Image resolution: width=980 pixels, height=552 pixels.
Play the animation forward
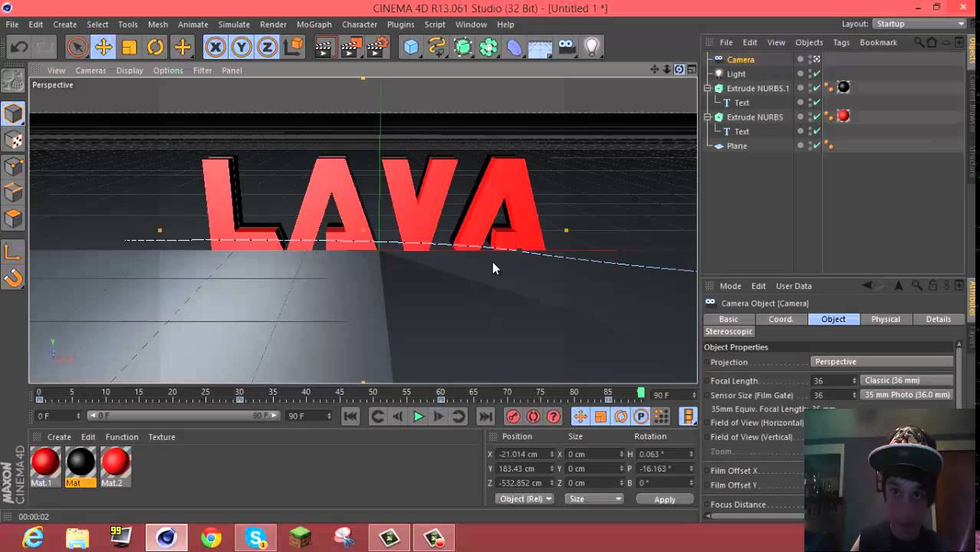click(x=419, y=416)
